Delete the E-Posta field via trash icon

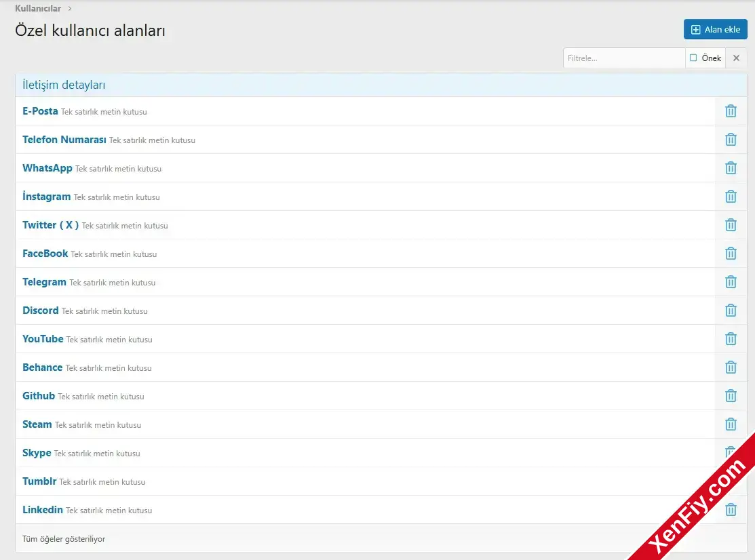731,111
